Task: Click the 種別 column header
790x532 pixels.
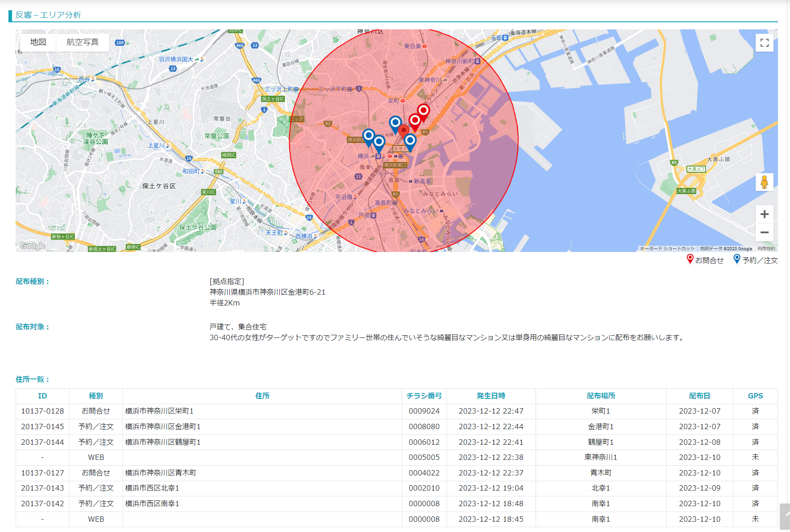Action: point(96,396)
